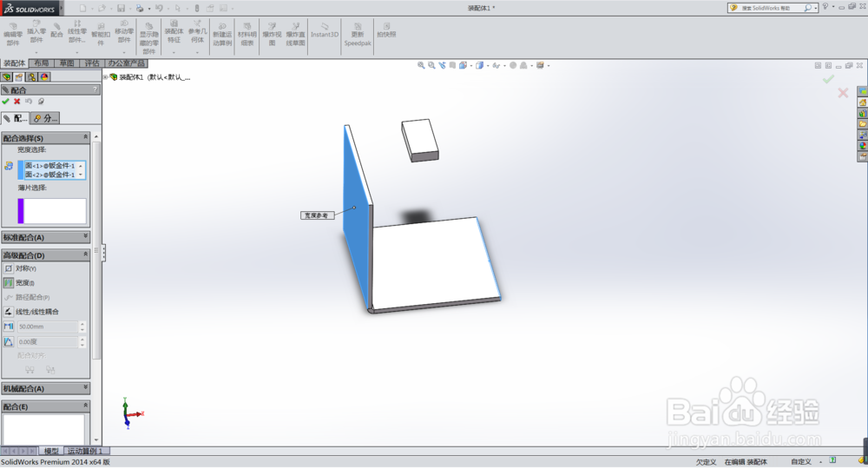Open the Print dropdown arrow

tap(149, 9)
